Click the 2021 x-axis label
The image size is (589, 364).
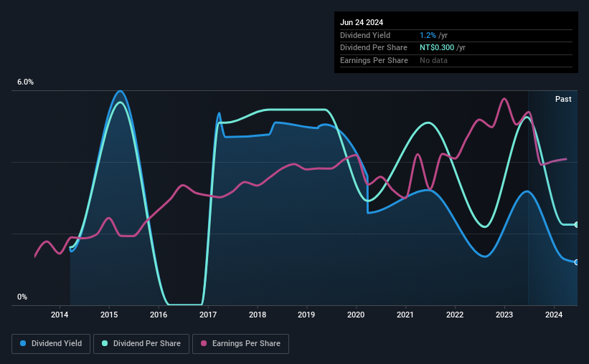point(405,315)
